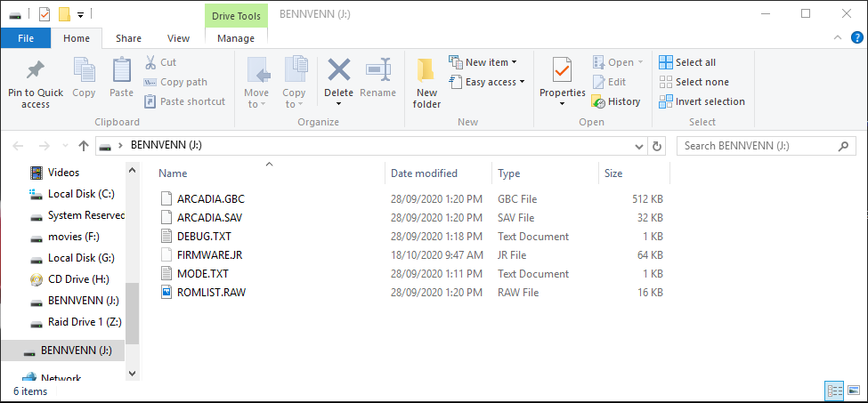This screenshot has height=403, width=868.
Task: Select the ARCADIA.GBC file
Action: pyautogui.click(x=210, y=198)
